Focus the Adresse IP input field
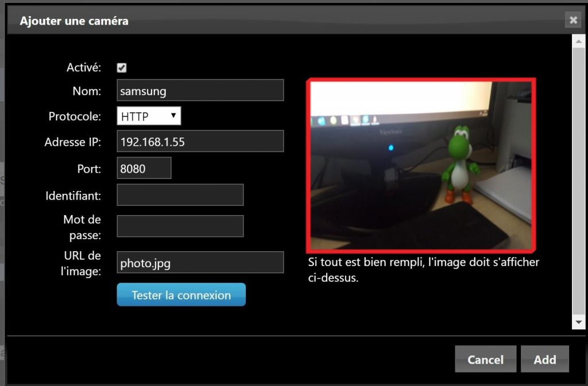Image resolution: width=588 pixels, height=386 pixels. tap(200, 142)
